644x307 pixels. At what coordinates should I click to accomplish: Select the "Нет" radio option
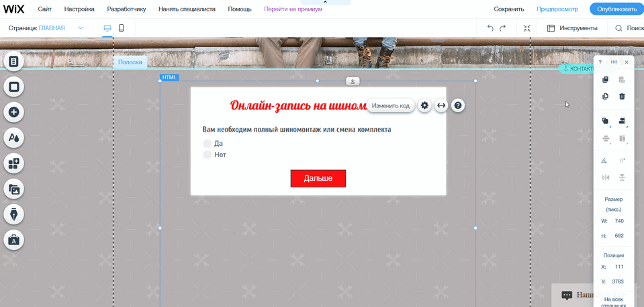click(208, 155)
